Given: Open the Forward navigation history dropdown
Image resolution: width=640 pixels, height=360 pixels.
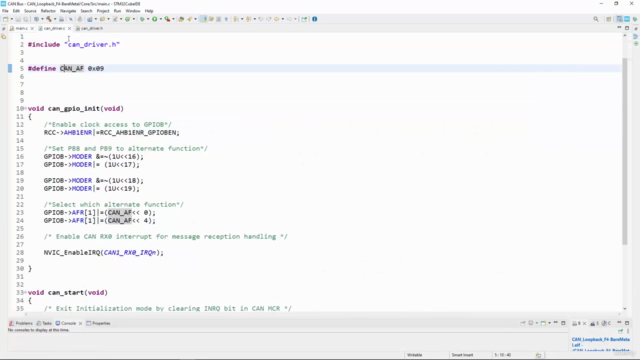Looking at the screenshot, I should (296, 19).
